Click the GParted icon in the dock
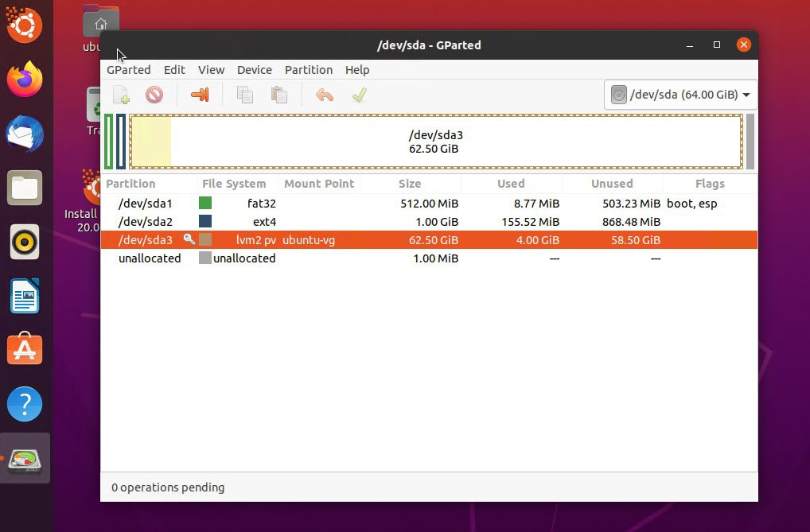 click(x=25, y=459)
